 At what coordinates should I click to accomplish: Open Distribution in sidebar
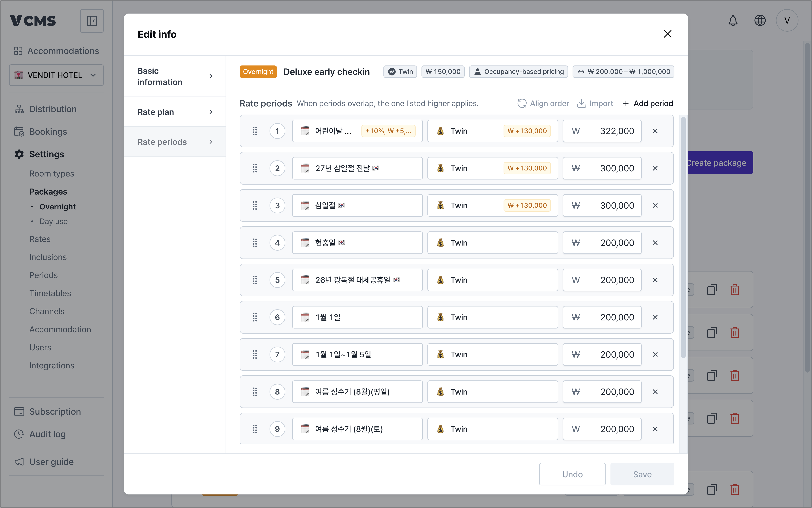click(x=46, y=109)
